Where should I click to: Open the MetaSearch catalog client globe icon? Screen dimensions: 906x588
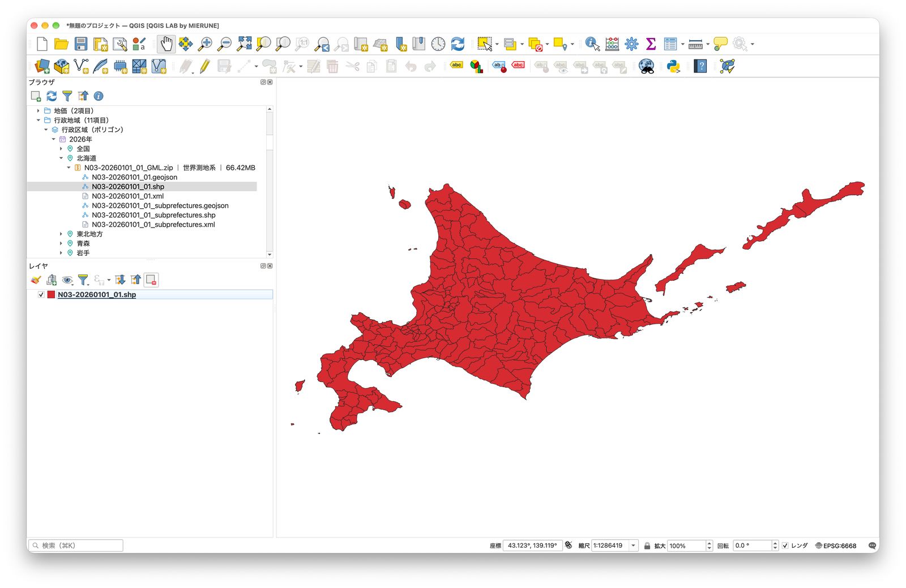point(646,66)
